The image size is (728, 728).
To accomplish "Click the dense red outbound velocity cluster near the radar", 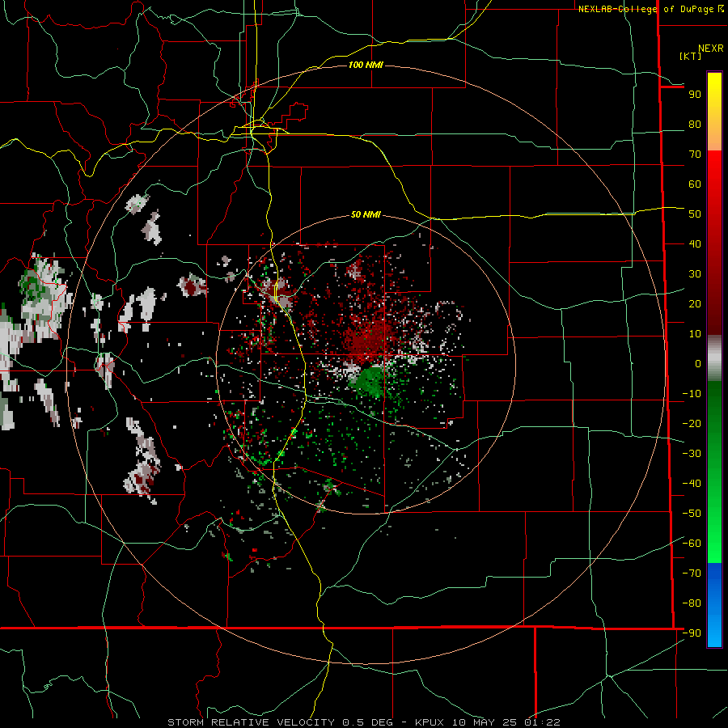I will pyautogui.click(x=368, y=341).
